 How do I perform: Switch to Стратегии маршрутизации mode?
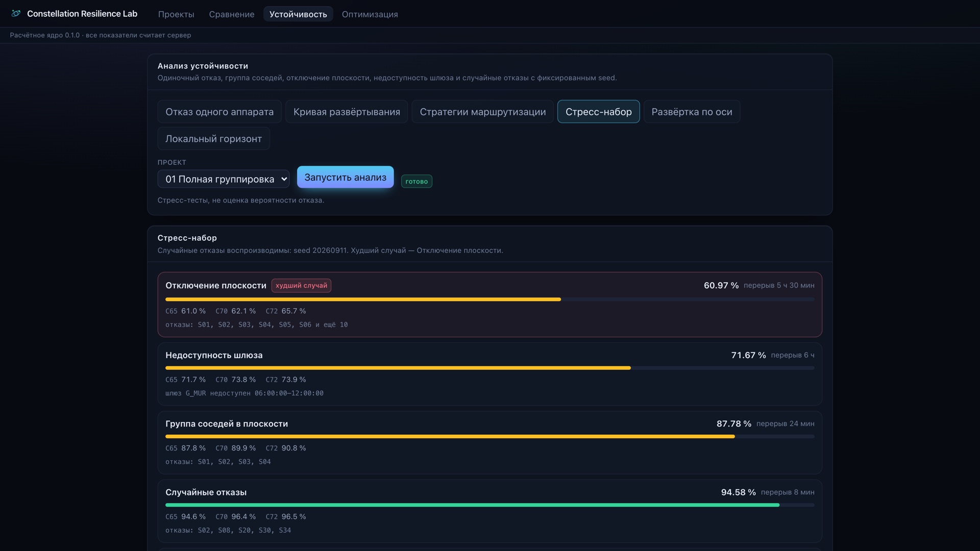click(x=483, y=112)
